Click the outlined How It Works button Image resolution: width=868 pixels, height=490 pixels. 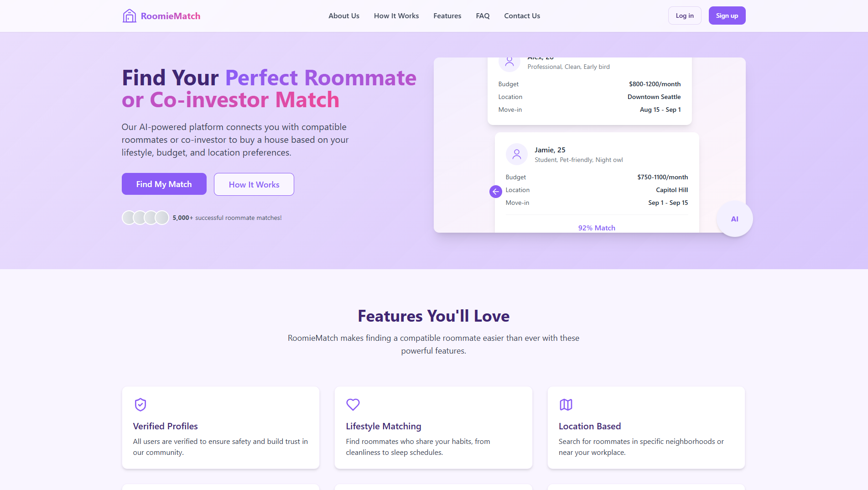pyautogui.click(x=254, y=184)
